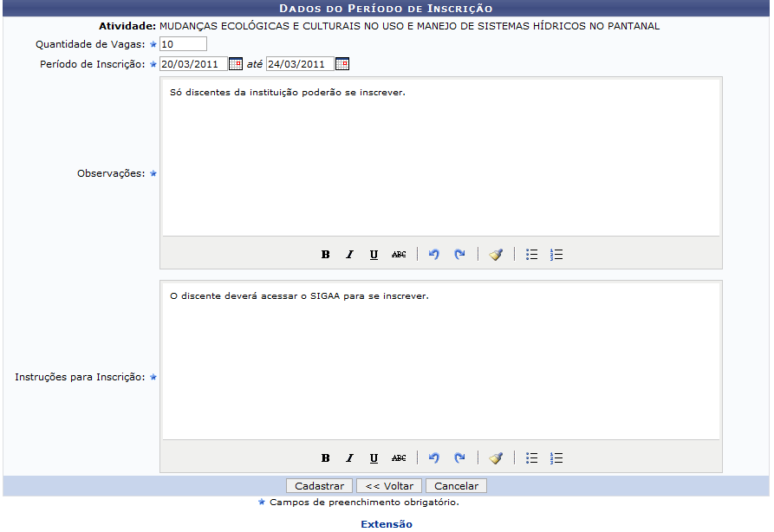Toggle italic in Observações editor
Screen dimensions: 774x532
350,255
